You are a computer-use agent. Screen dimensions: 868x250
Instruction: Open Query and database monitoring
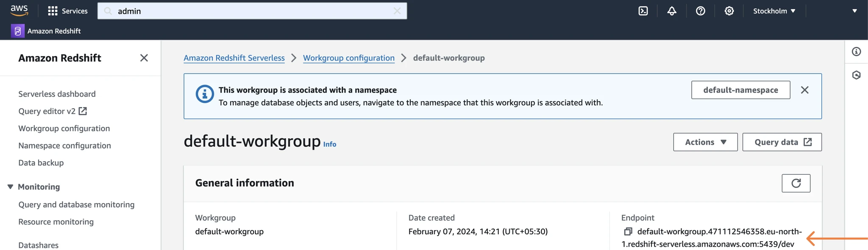pos(76,205)
